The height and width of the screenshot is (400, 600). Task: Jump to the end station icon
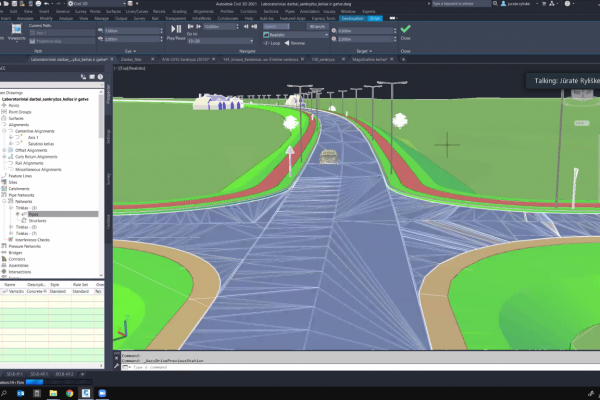click(x=254, y=26)
